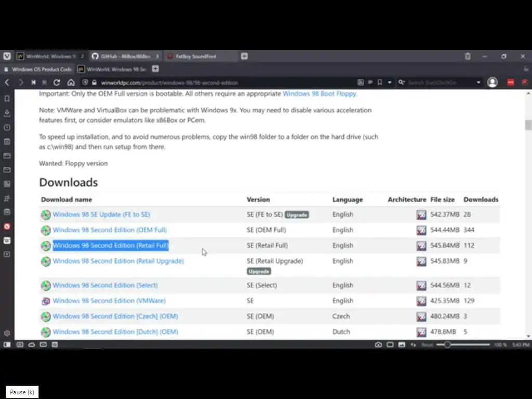Toggle image loading in status bar
532x399 pixels.
click(402, 345)
